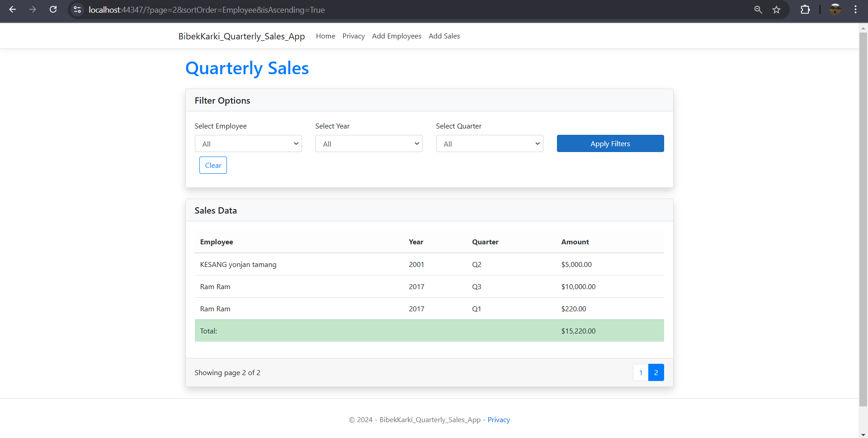Click the scrollbar up arrow
The image size is (868, 438).
point(863,28)
